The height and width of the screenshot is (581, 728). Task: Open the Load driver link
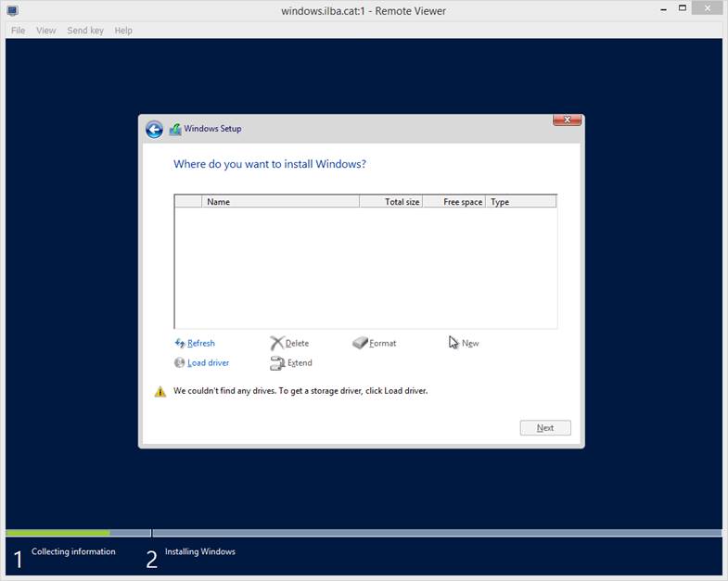(x=208, y=363)
